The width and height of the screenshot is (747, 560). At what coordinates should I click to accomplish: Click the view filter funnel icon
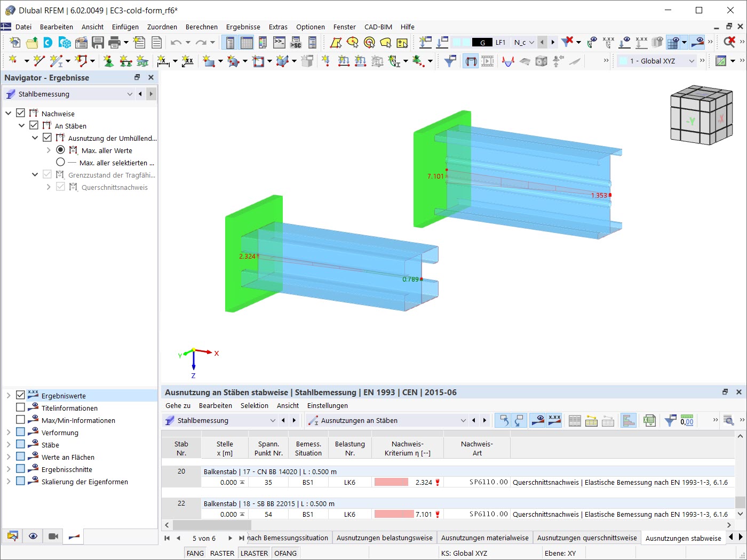pos(450,61)
